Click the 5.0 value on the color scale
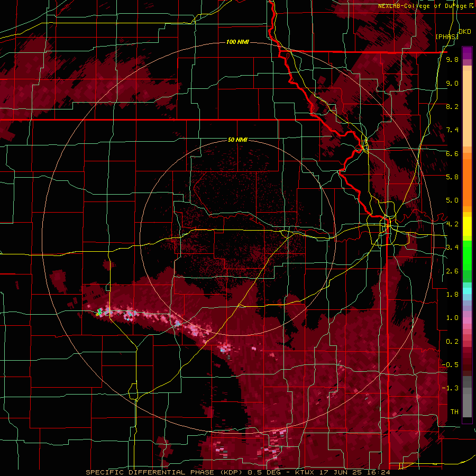This screenshot has width=476, height=476. click(452, 200)
